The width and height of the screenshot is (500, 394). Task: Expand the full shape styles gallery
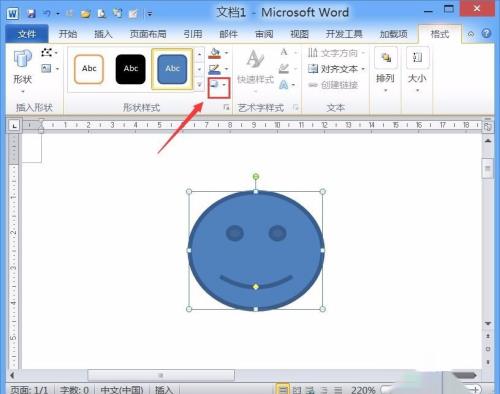click(199, 85)
